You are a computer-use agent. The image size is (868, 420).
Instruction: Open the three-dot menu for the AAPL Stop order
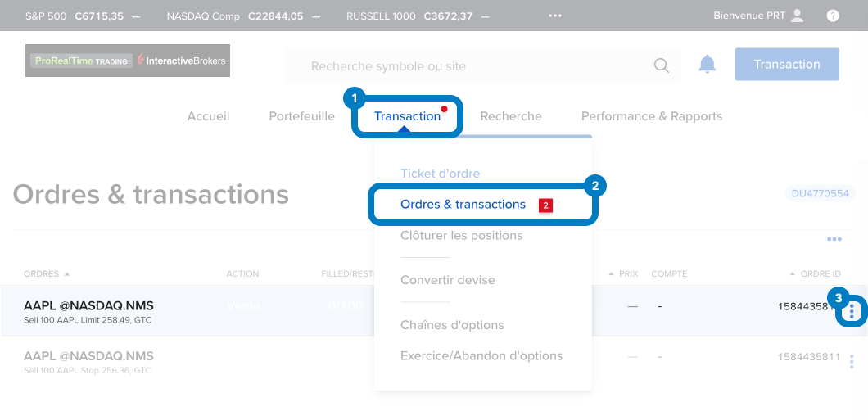852,361
